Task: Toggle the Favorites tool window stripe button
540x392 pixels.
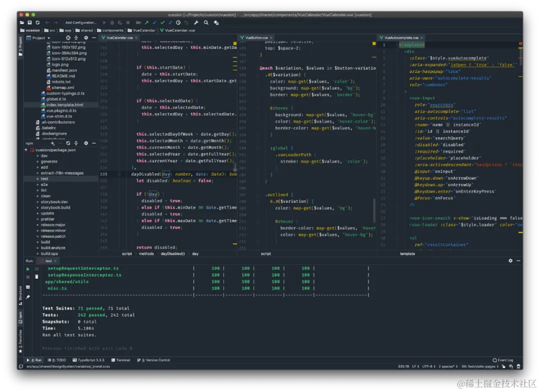Action: point(20,341)
